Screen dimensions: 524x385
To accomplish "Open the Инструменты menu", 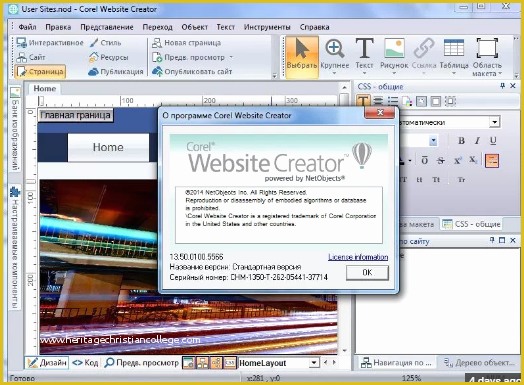I will pos(267,27).
